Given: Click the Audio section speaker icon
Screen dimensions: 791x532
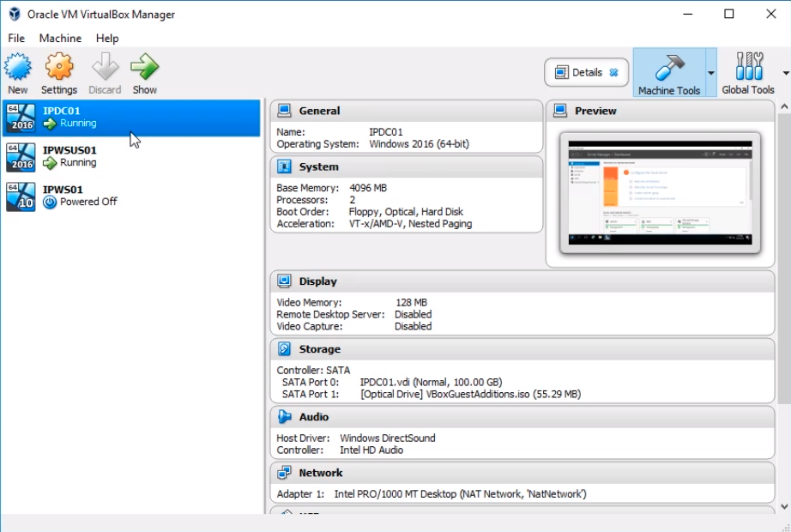Looking at the screenshot, I should pos(284,417).
